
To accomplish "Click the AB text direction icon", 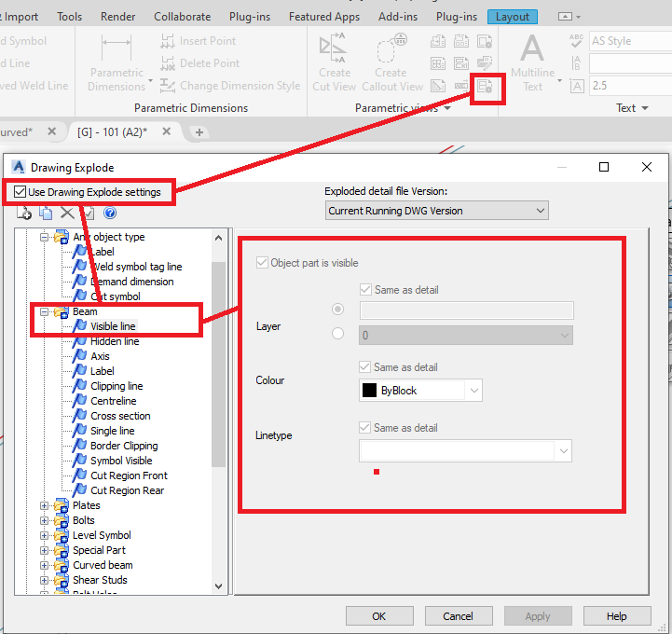I will [x=576, y=63].
